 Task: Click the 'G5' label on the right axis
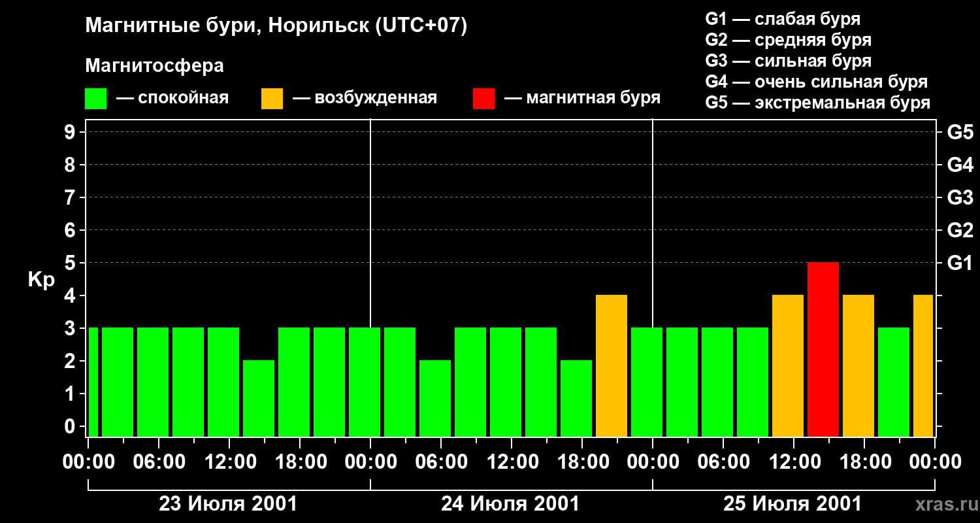tap(960, 132)
